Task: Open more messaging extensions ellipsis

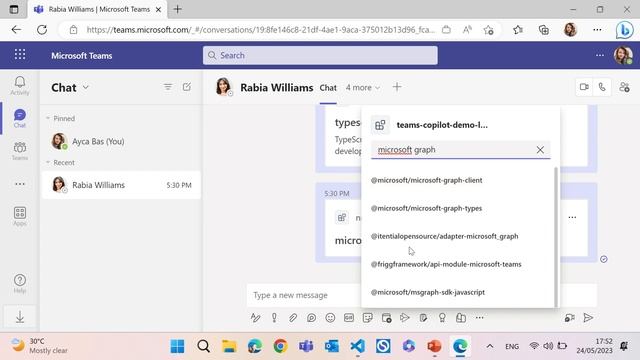Action: coord(480,318)
